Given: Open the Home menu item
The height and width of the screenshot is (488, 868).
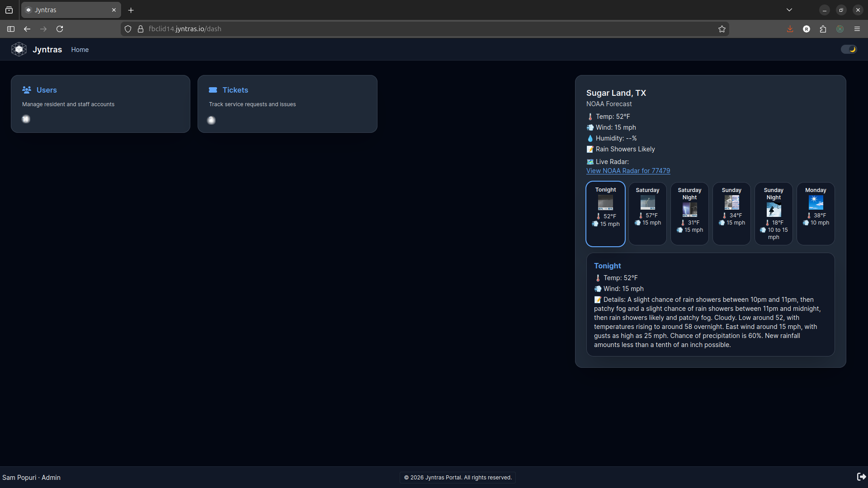Looking at the screenshot, I should (x=80, y=50).
